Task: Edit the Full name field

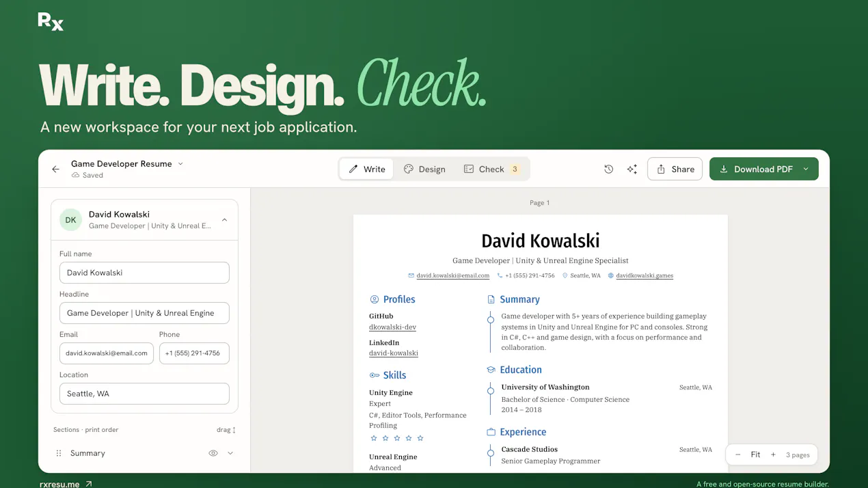Action: click(144, 273)
